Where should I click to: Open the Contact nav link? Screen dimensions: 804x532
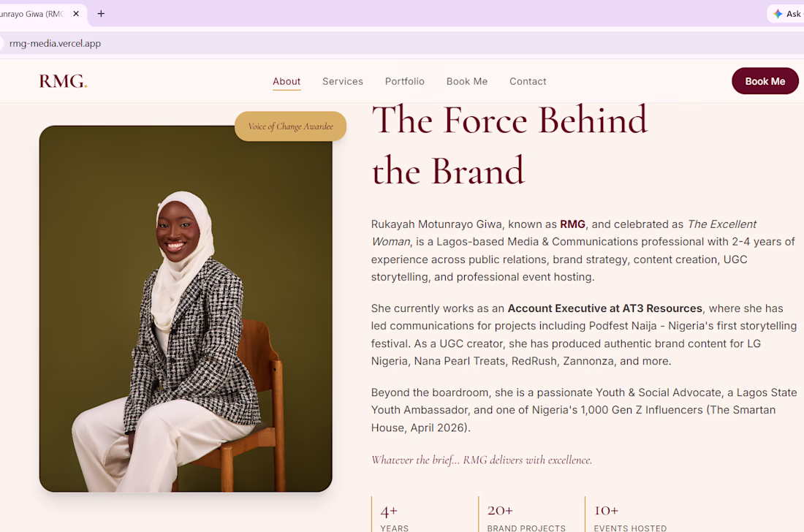pyautogui.click(x=528, y=82)
